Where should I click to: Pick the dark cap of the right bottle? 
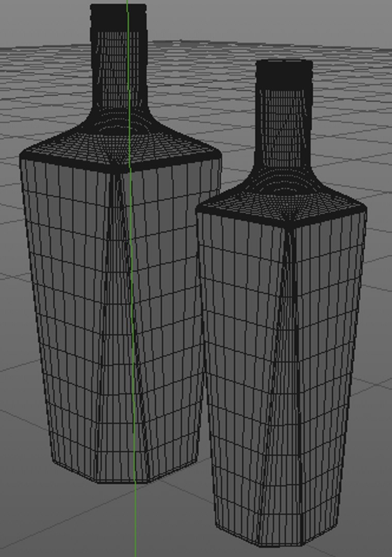(x=284, y=75)
